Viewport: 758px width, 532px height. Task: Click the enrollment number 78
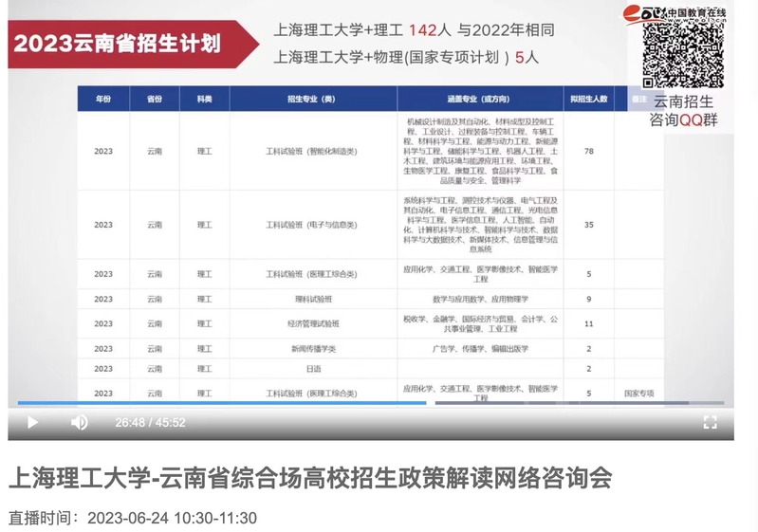click(589, 151)
